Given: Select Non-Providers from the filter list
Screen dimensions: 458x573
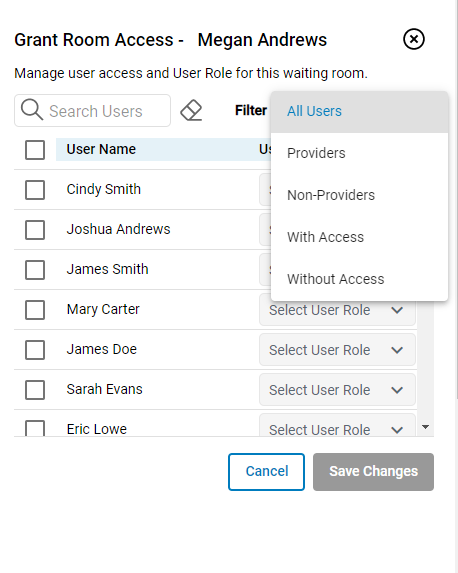Looking at the screenshot, I should pos(359,195).
